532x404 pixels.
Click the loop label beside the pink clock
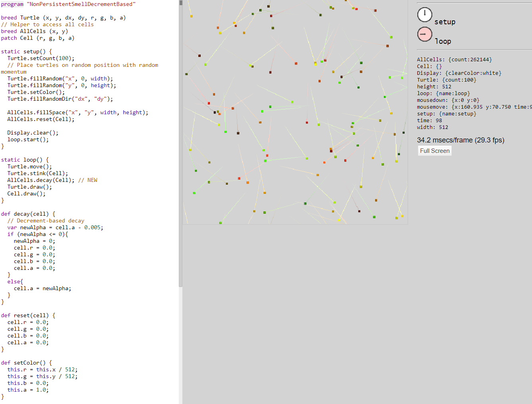pyautogui.click(x=443, y=41)
